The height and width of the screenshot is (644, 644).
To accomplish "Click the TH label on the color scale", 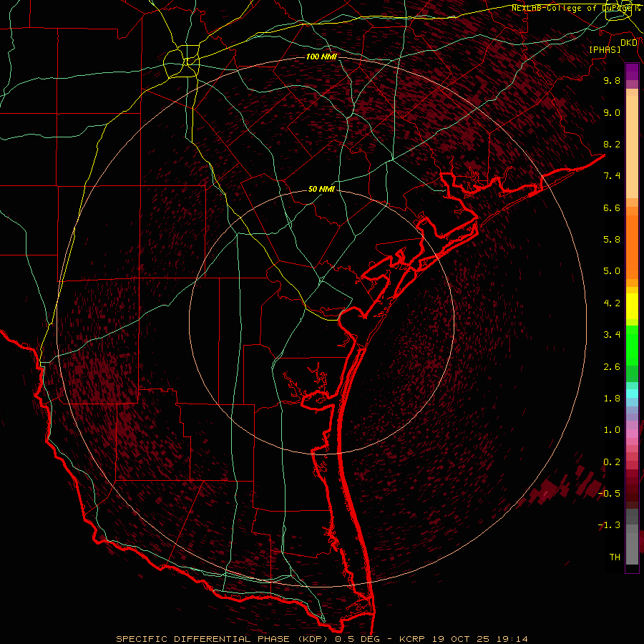I will pos(615,557).
